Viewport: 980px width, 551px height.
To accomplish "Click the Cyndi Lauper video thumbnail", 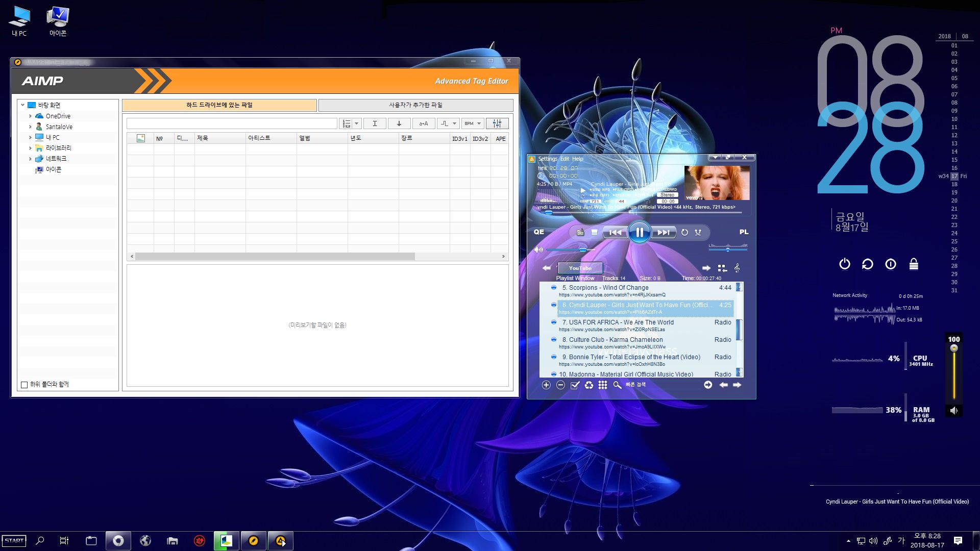I will coord(717,183).
